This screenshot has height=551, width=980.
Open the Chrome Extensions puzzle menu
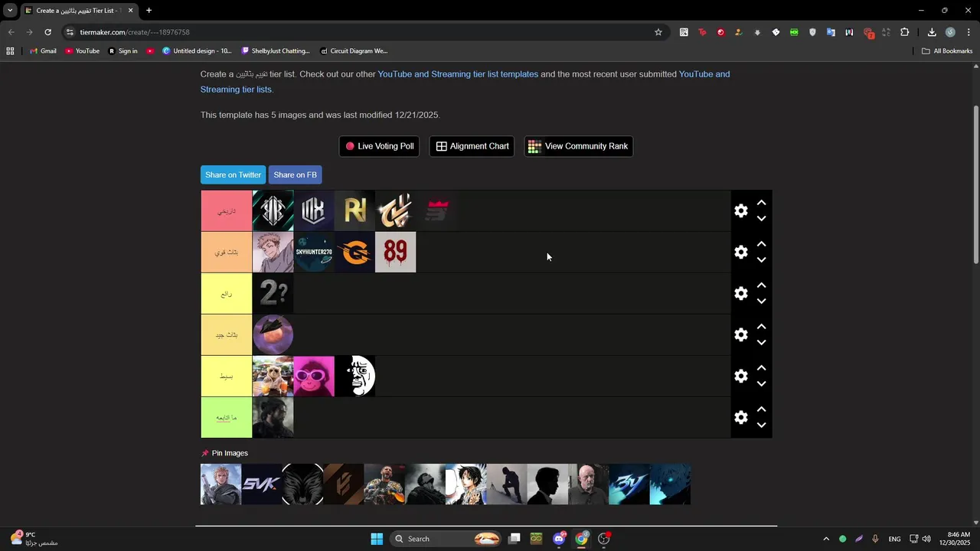point(904,32)
